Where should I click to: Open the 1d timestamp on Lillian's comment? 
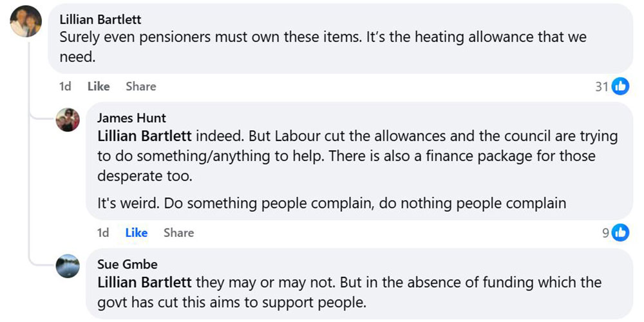click(x=65, y=86)
